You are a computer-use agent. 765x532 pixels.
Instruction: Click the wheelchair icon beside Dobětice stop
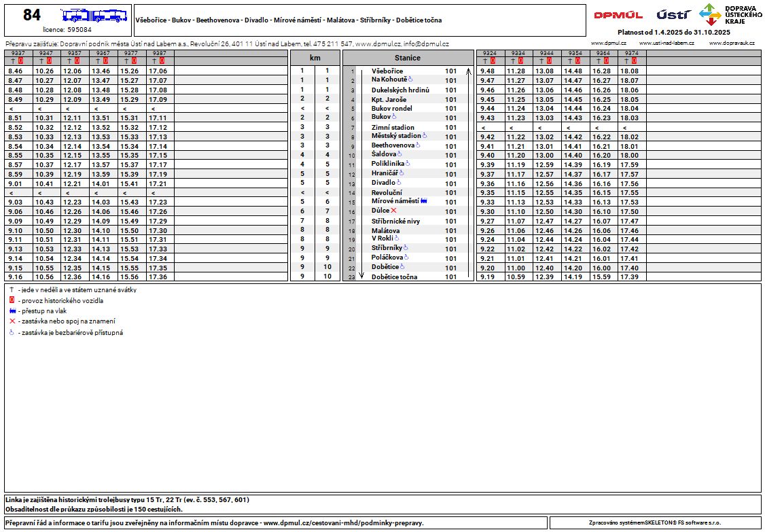(x=403, y=266)
